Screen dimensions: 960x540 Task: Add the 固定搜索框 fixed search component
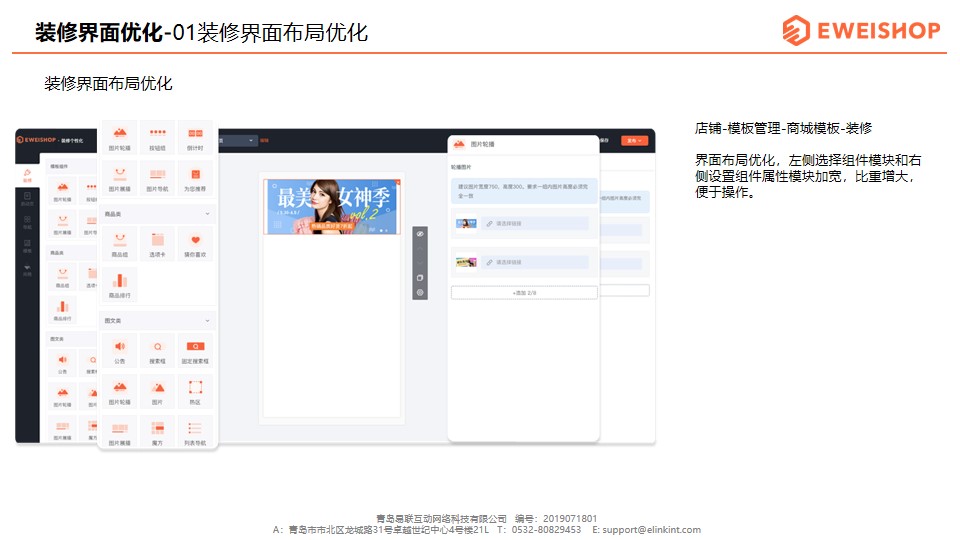point(195,351)
